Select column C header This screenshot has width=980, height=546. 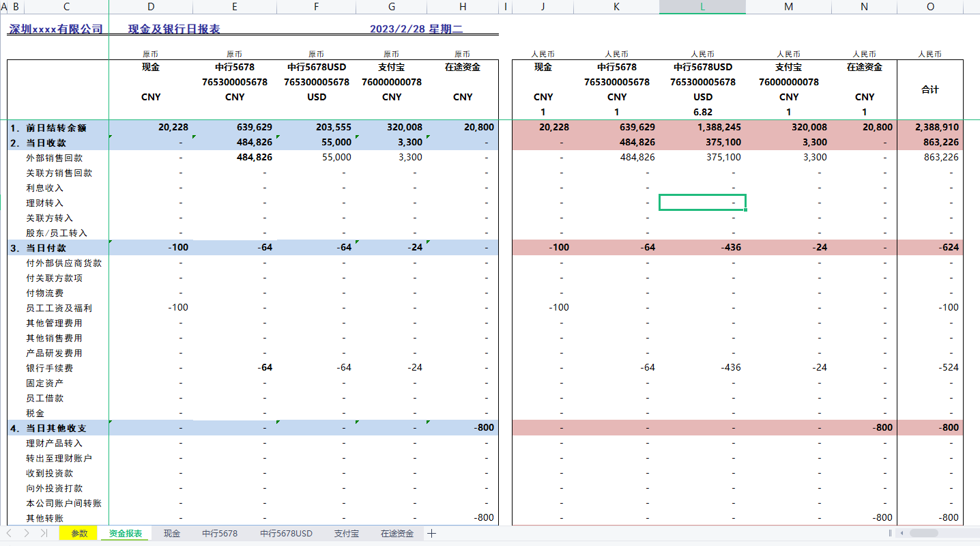66,7
